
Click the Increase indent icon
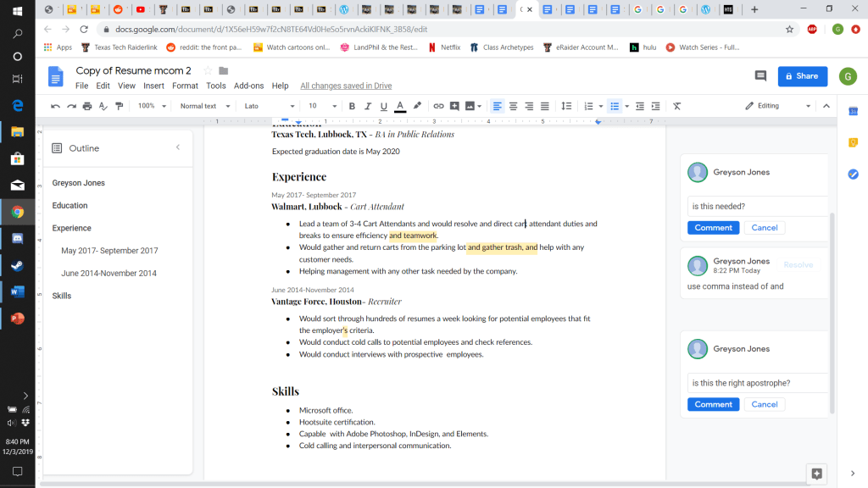656,106
